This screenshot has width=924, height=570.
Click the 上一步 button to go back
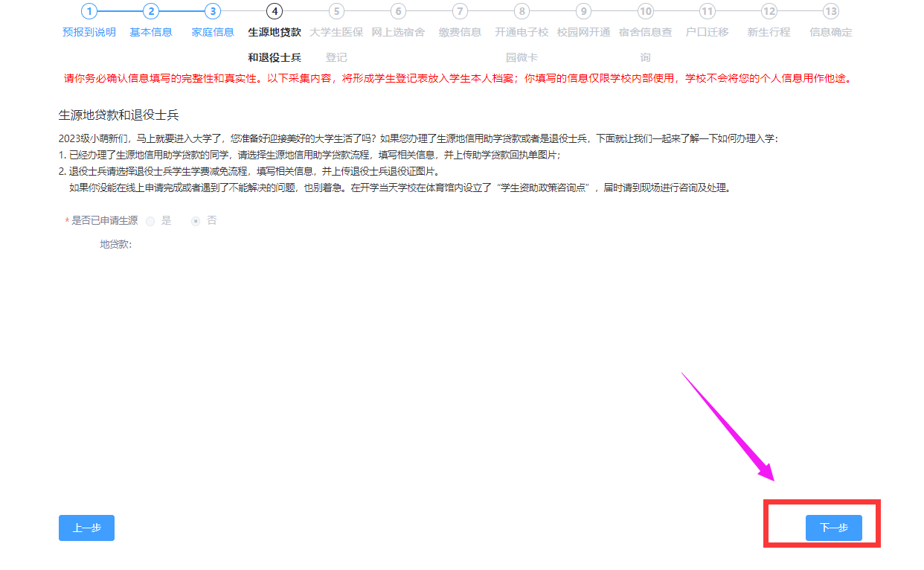coord(86,528)
